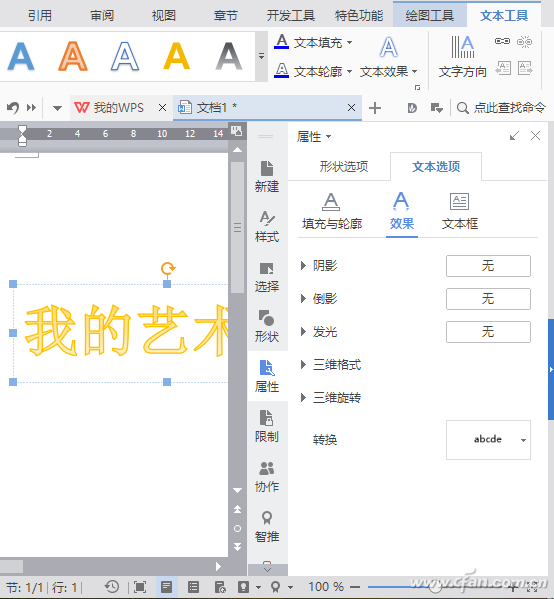Open the 协作 collaboration sidebar icon
The image size is (554, 599).
pos(267,477)
